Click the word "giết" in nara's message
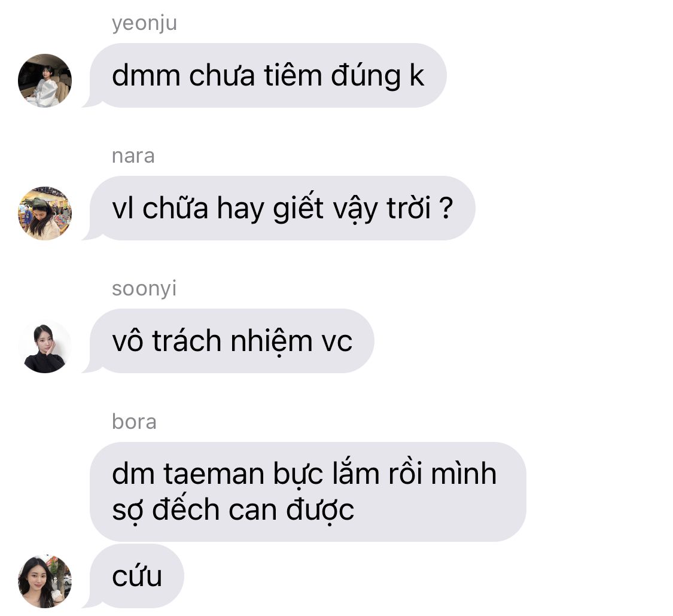 pyautogui.click(x=298, y=209)
